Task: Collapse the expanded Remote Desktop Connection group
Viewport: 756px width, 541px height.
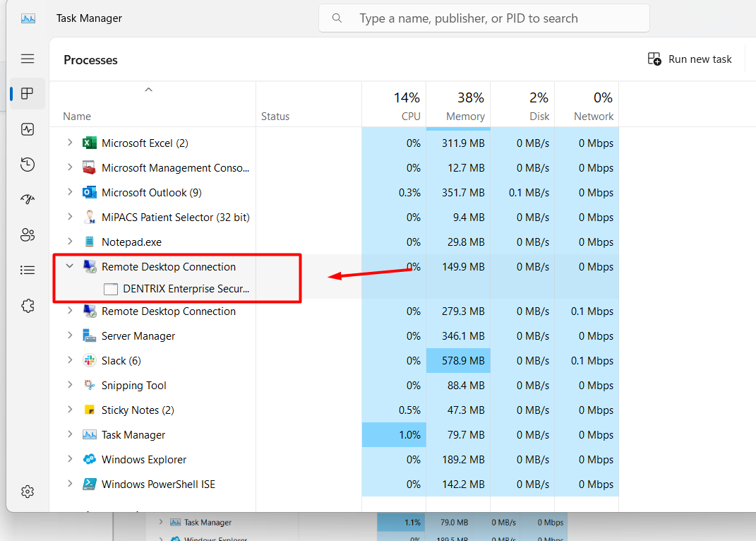Action: (70, 266)
